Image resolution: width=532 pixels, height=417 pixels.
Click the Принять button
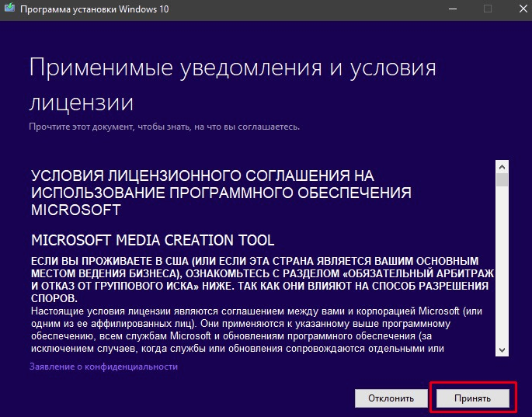tap(473, 398)
